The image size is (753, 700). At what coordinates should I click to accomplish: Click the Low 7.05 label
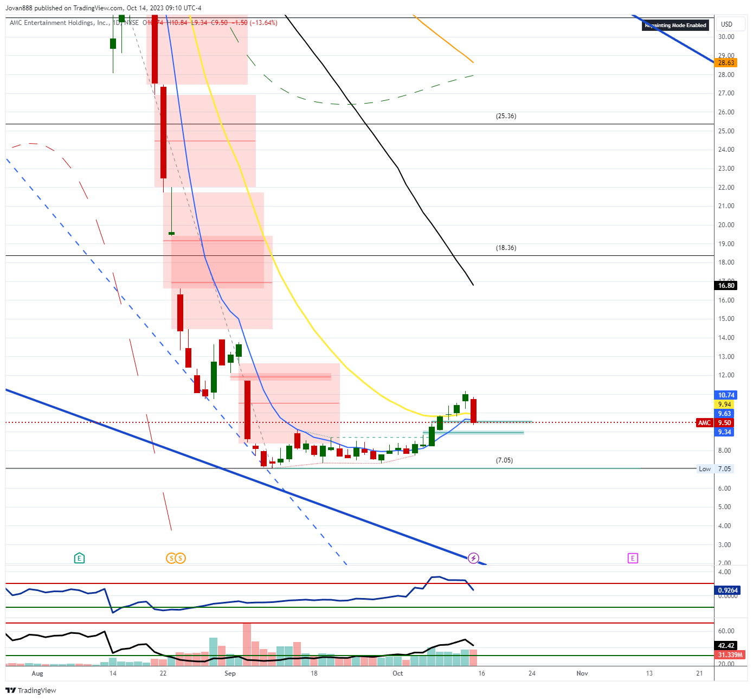pyautogui.click(x=715, y=469)
